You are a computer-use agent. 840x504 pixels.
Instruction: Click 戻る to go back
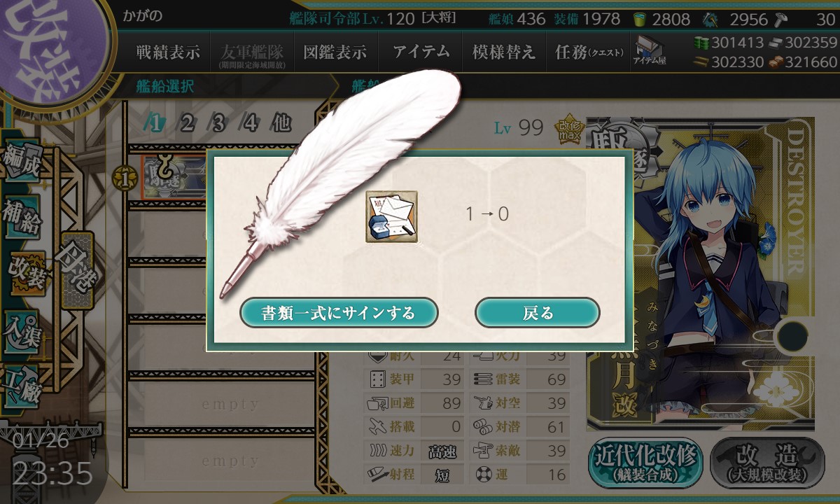click(538, 313)
